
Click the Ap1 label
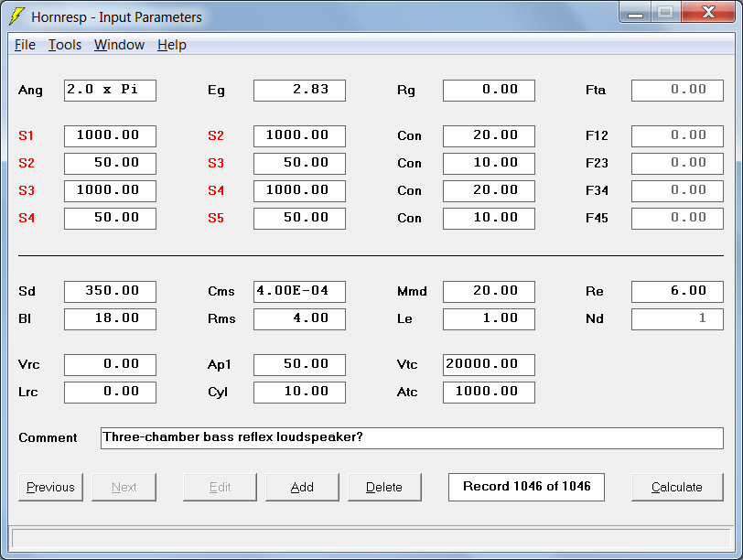[x=220, y=365]
